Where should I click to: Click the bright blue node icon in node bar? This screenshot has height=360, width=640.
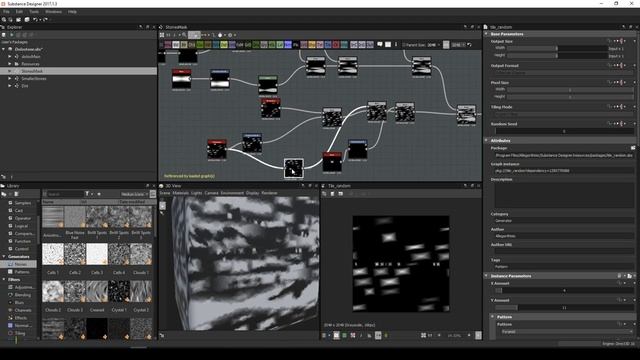click(288, 44)
